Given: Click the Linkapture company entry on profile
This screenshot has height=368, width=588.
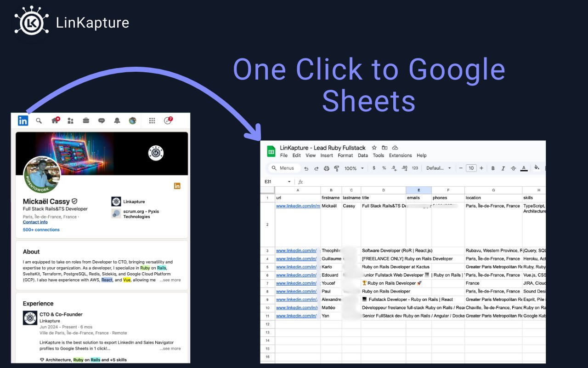Looking at the screenshot, I should (x=128, y=201).
